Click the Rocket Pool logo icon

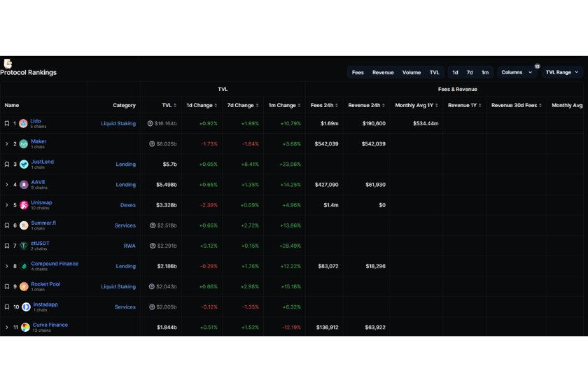pos(24,286)
